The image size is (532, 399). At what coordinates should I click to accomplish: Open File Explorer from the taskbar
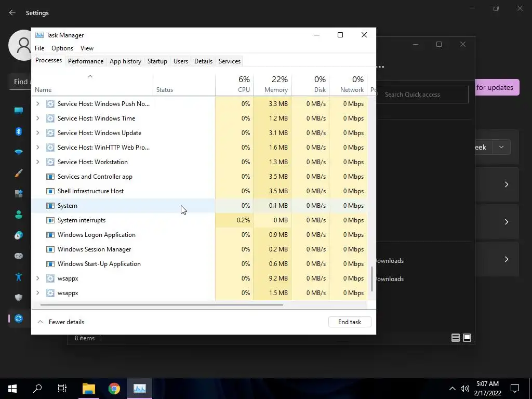point(89,389)
